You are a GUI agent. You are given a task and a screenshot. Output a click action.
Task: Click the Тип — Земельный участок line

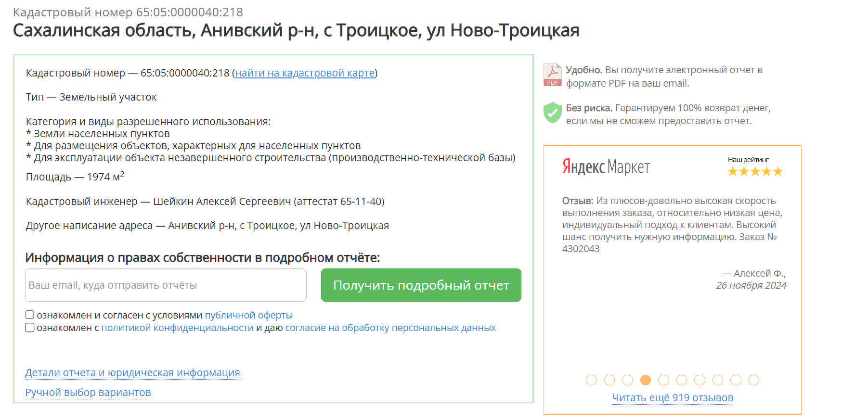tap(91, 97)
